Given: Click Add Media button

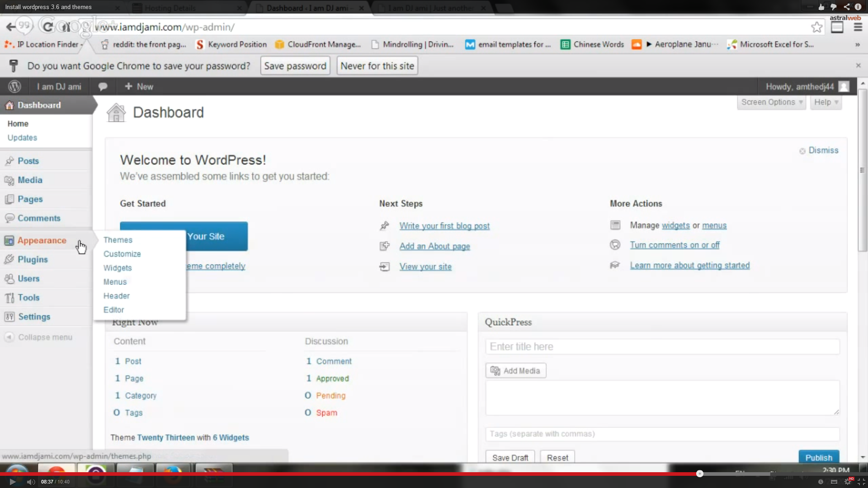Looking at the screenshot, I should tap(516, 371).
